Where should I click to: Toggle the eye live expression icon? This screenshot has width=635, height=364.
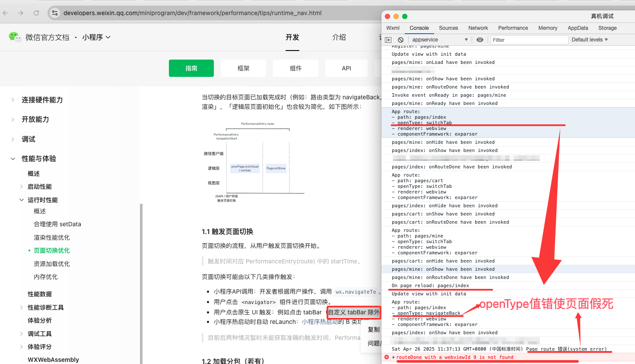coord(480,40)
